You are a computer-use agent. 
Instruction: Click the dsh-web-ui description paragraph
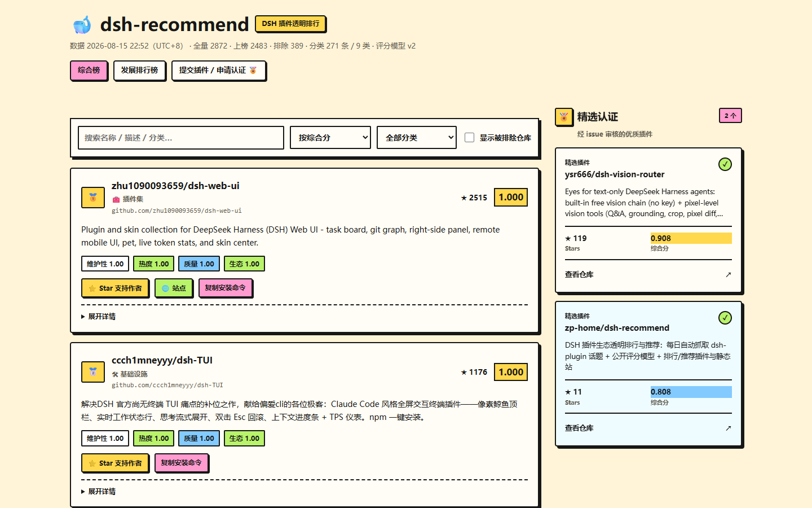tap(290, 237)
